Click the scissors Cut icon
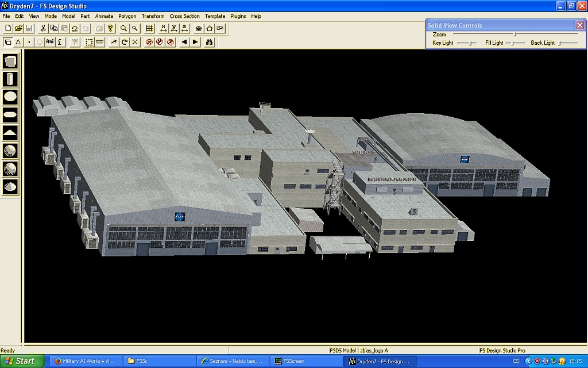Screen dimensions: 588x368 click(x=43, y=28)
